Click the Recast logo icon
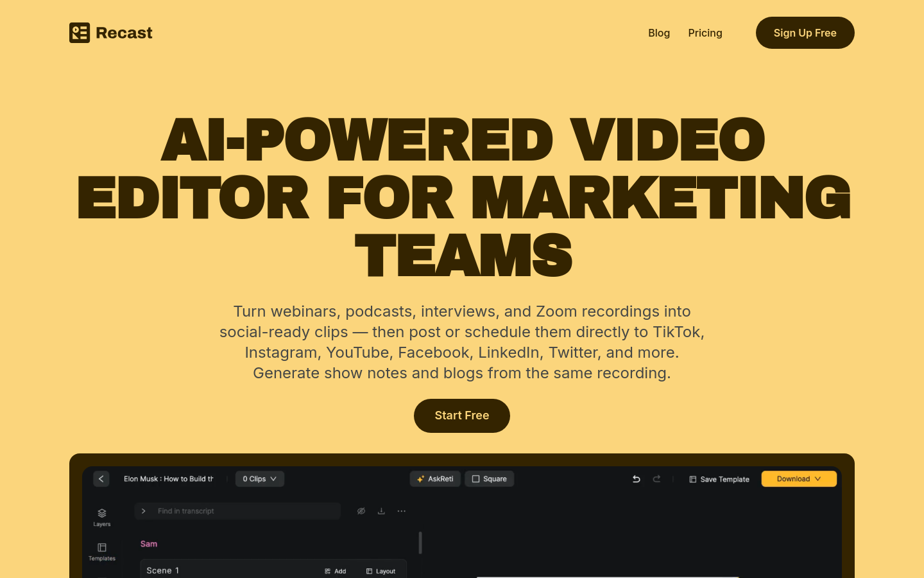Screen dimensions: 924x578 80,33
